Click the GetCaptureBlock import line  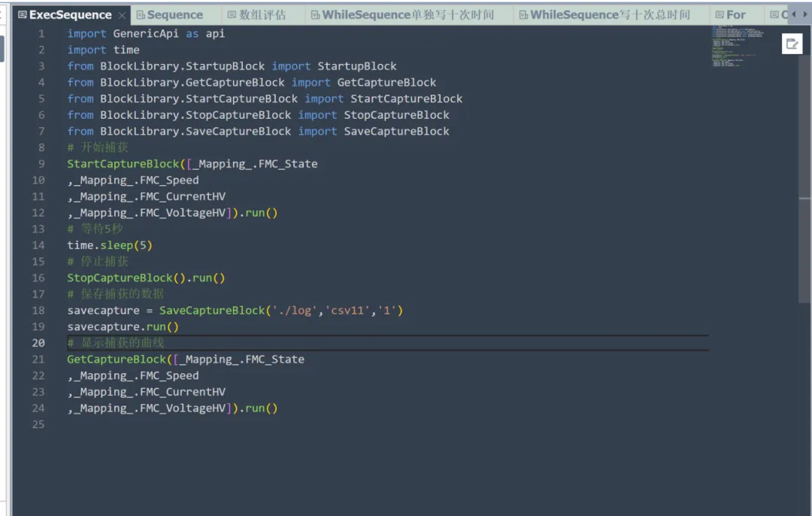252,83
